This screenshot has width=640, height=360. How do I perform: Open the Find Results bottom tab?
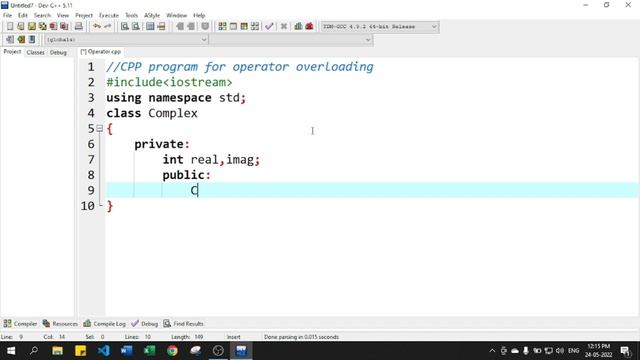[x=183, y=324]
